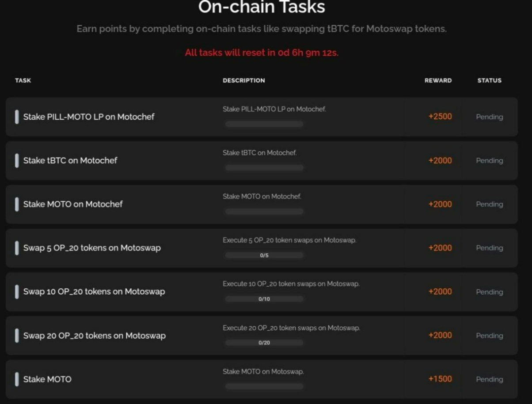Click the Stake PILL-MOTO LP on Motochef task
The height and width of the screenshot is (404, 532).
tap(89, 117)
